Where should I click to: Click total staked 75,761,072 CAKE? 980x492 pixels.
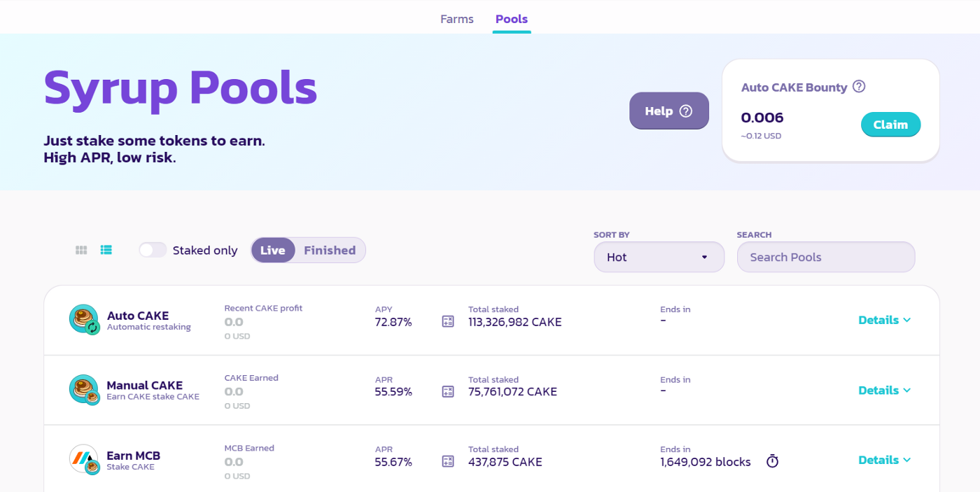click(x=513, y=392)
